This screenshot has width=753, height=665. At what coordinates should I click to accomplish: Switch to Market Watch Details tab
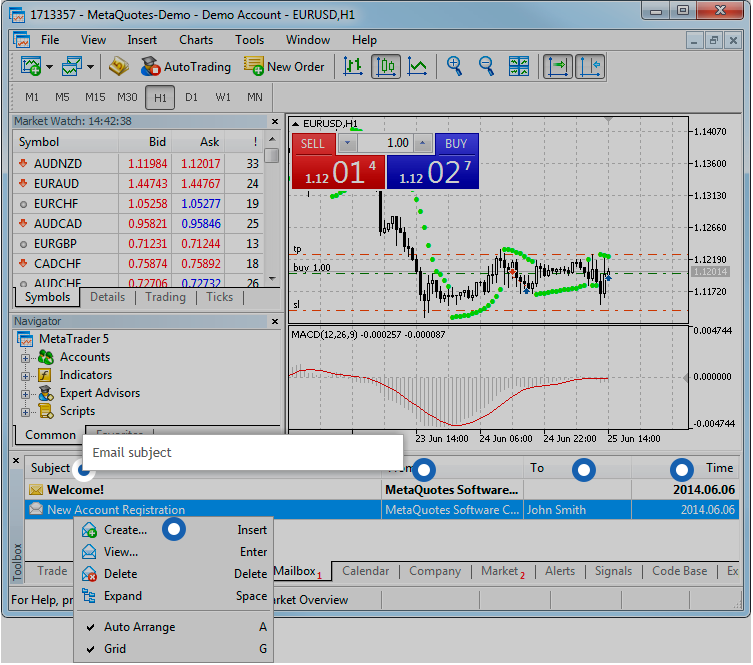[108, 297]
